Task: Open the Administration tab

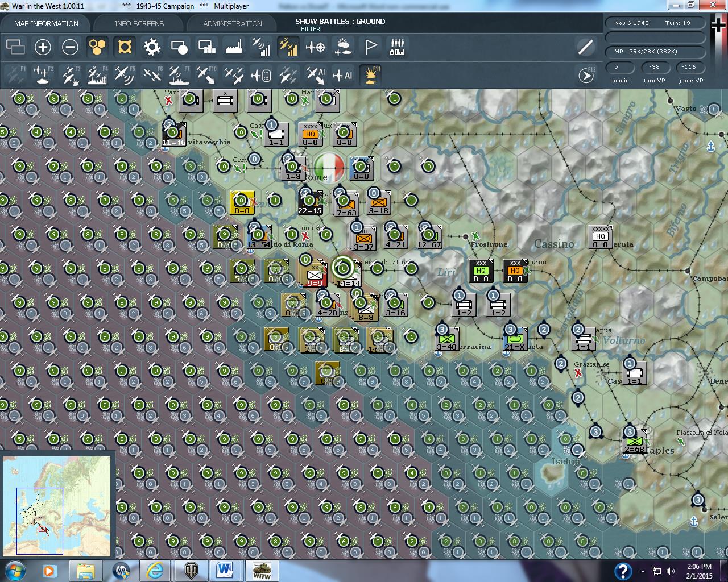Action: coord(233,23)
